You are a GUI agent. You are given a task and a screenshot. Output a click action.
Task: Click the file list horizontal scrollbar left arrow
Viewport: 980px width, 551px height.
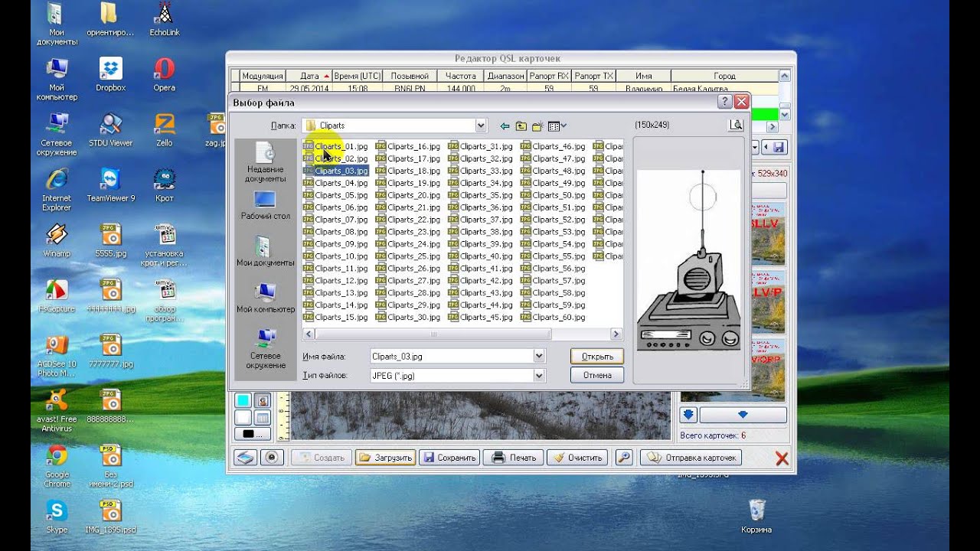click(309, 334)
